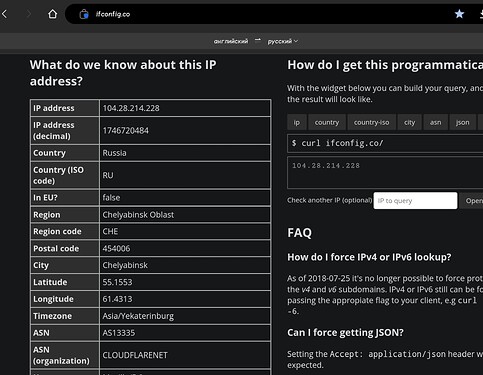Viewport: 483px width, 375px height.
Task: Click the Open button next to query field
Action: (x=472, y=201)
